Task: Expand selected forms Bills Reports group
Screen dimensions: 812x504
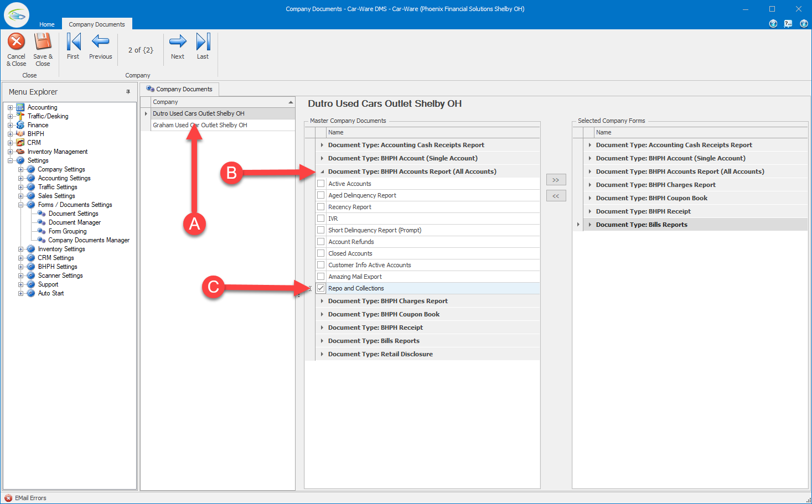Action: 590,225
